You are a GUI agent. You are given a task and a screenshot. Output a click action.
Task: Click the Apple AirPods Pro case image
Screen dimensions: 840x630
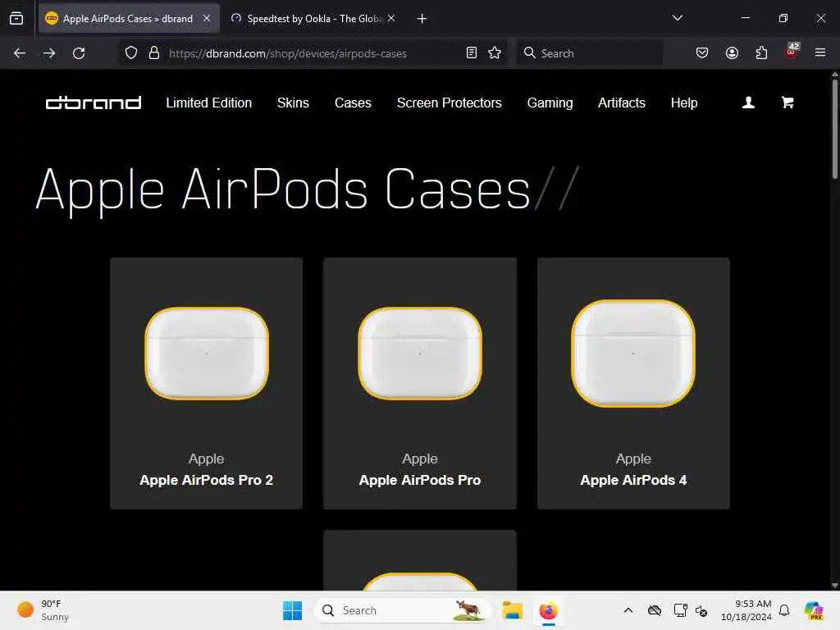pos(420,353)
